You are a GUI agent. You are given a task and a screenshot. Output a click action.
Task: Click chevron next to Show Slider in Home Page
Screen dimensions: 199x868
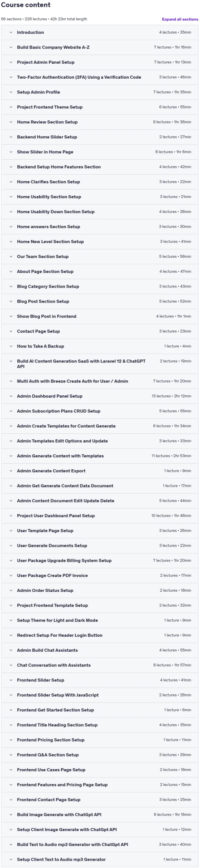coord(11,152)
